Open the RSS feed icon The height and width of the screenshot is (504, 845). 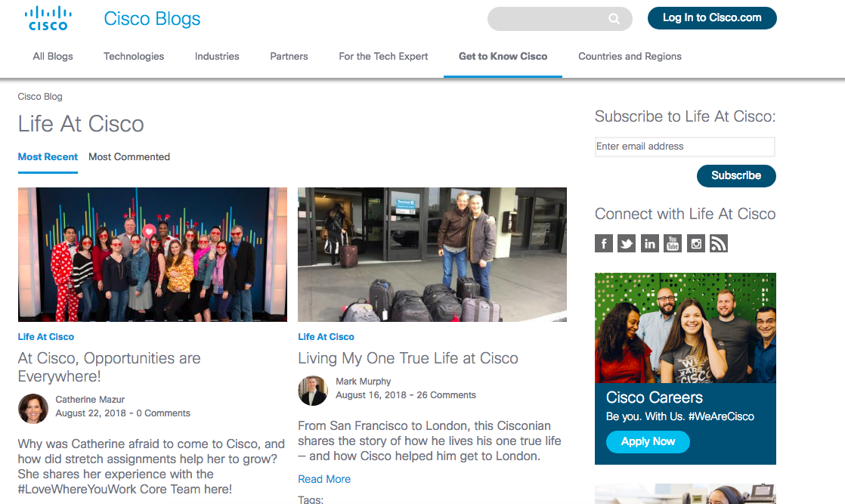click(x=719, y=243)
